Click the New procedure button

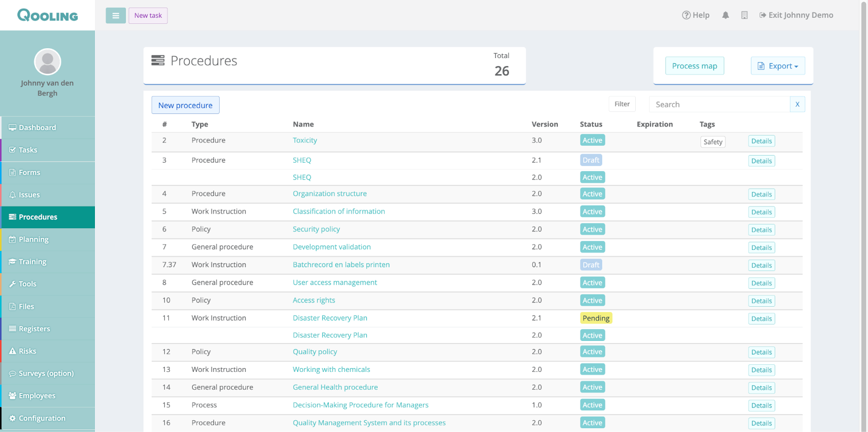(186, 105)
